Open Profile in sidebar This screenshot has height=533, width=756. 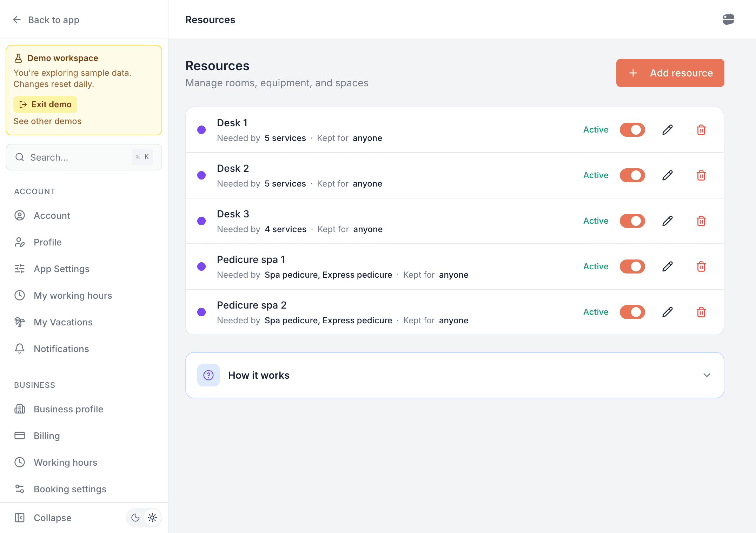click(84, 242)
